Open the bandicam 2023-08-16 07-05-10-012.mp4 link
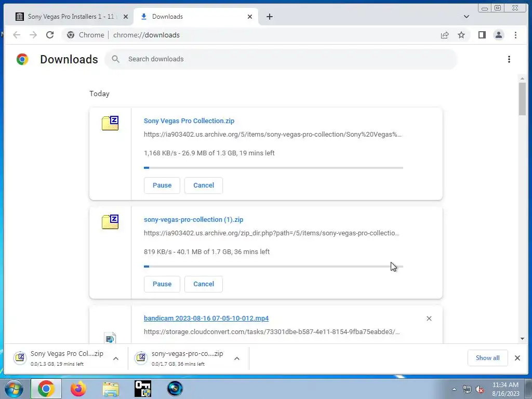 206,318
